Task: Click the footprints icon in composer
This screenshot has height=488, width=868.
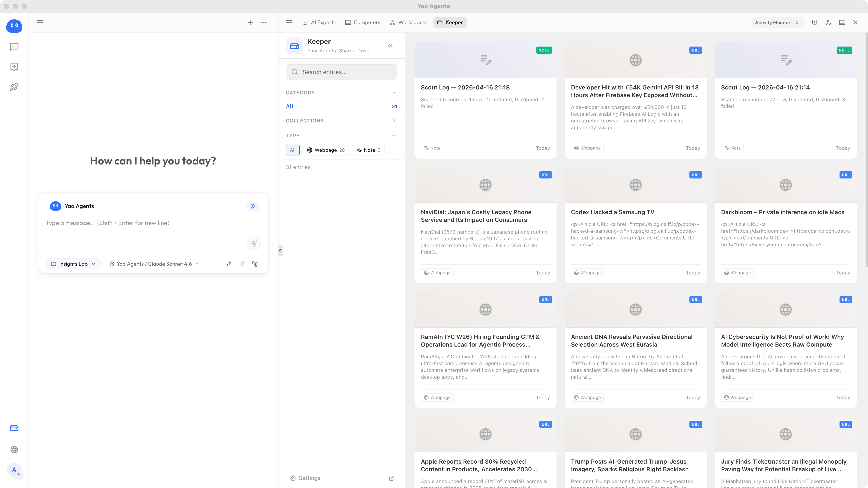Action: point(255,264)
